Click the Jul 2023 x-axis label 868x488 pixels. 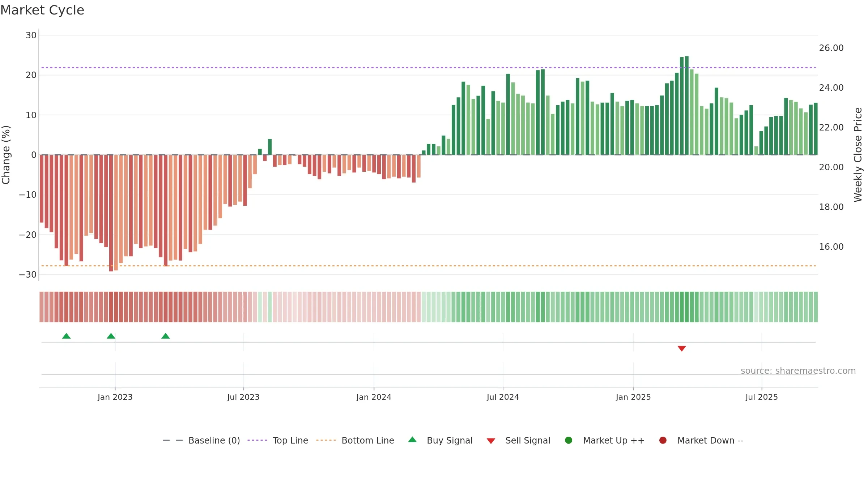pyautogui.click(x=243, y=397)
